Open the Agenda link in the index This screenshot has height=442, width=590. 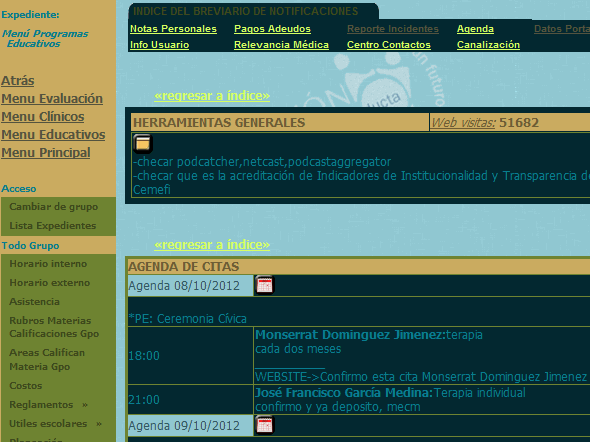[x=475, y=29]
